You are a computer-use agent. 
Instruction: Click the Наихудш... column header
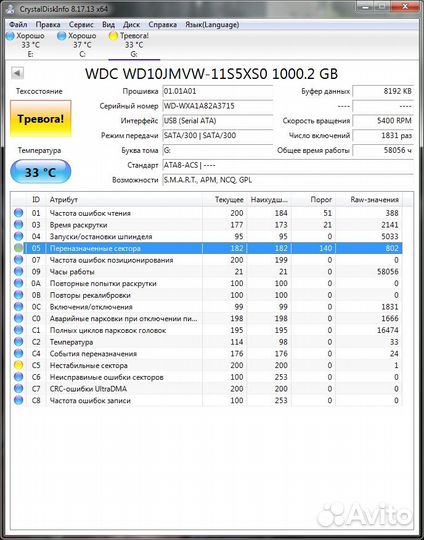click(x=269, y=199)
